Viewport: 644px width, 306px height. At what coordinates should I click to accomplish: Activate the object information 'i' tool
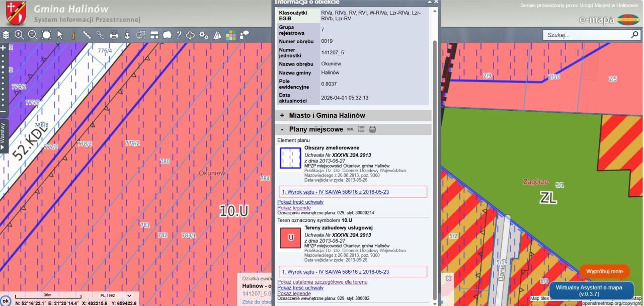[73, 35]
